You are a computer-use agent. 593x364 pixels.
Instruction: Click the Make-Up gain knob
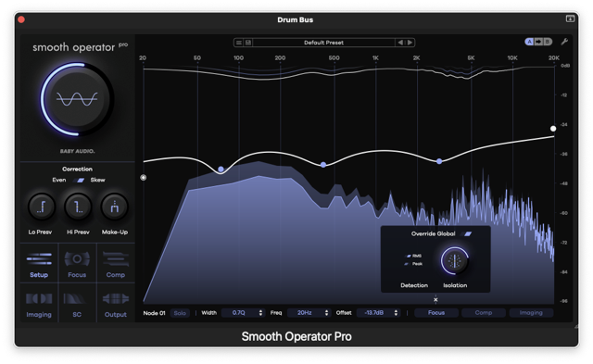[114, 207]
